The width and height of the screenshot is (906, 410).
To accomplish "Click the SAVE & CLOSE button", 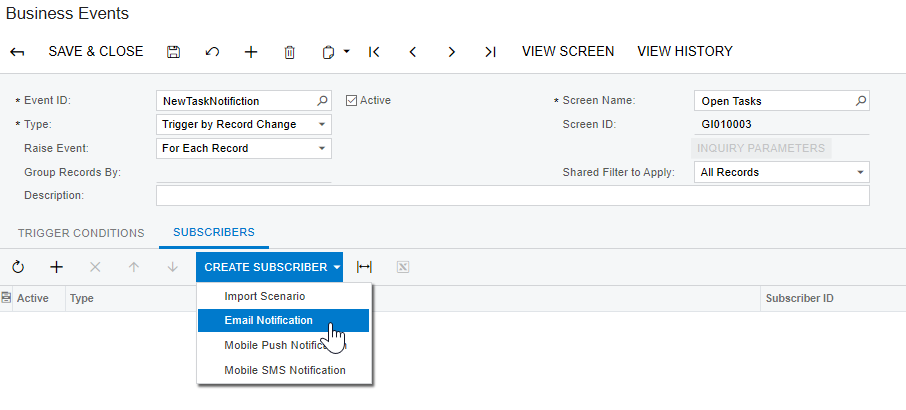I will [x=95, y=51].
